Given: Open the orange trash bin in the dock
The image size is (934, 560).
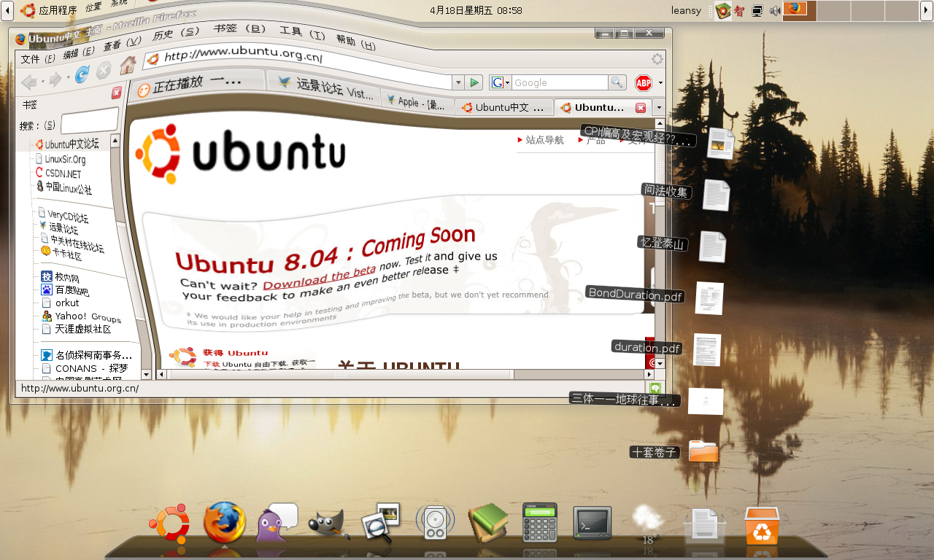Looking at the screenshot, I should pyautogui.click(x=762, y=526).
